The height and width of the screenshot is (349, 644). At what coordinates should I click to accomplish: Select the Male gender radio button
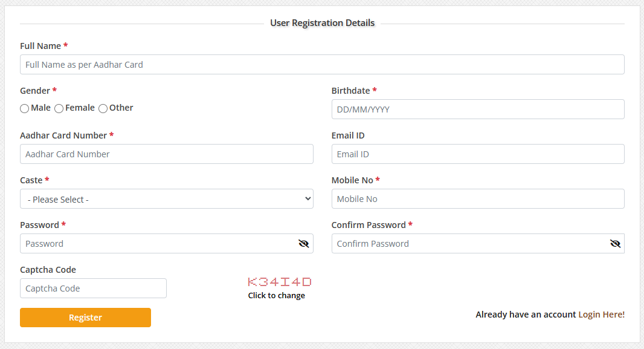click(24, 108)
